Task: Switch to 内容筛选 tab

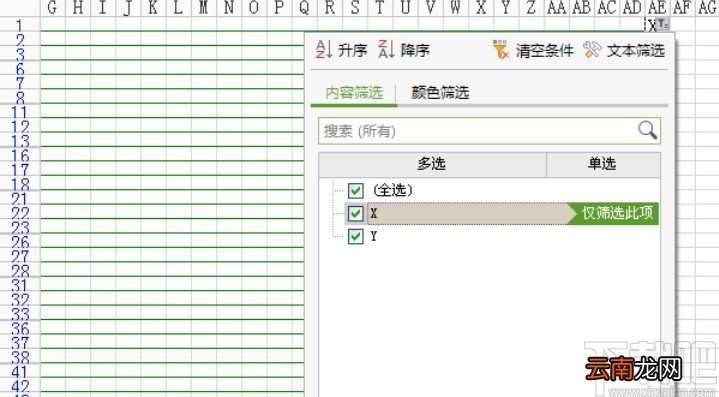Action: click(354, 93)
